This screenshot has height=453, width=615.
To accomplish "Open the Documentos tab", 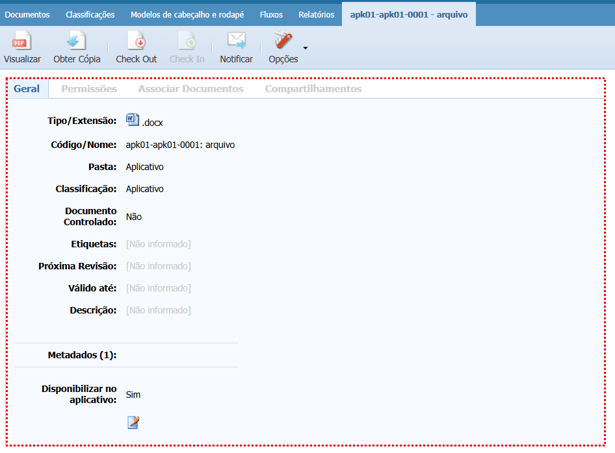I will click(28, 15).
